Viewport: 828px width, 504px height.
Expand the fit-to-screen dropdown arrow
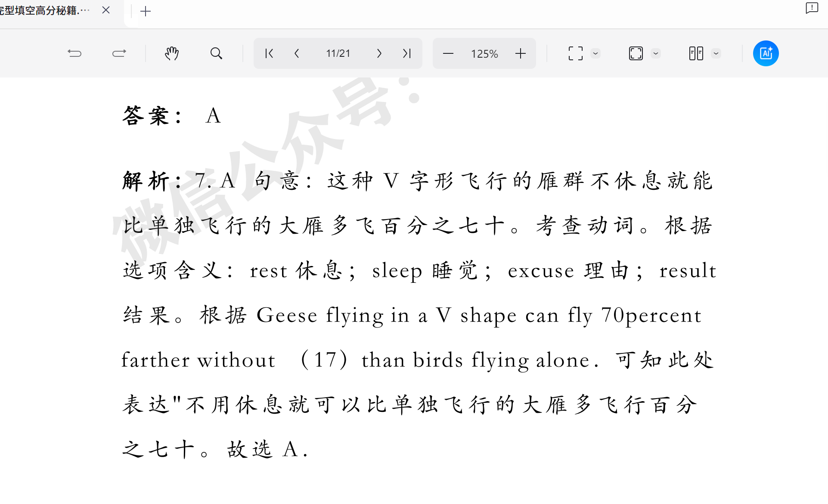[595, 54]
